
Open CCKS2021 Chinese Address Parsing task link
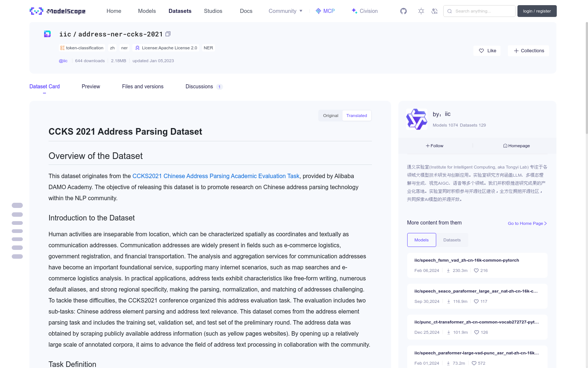tap(216, 176)
